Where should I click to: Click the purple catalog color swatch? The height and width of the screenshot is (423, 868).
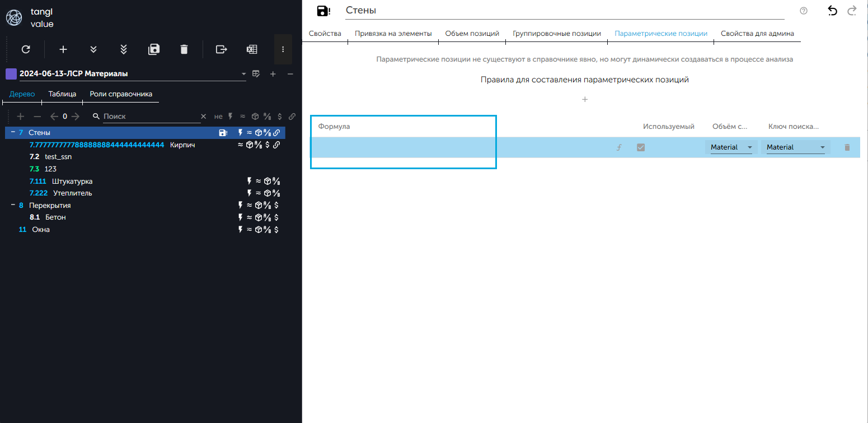click(11, 74)
